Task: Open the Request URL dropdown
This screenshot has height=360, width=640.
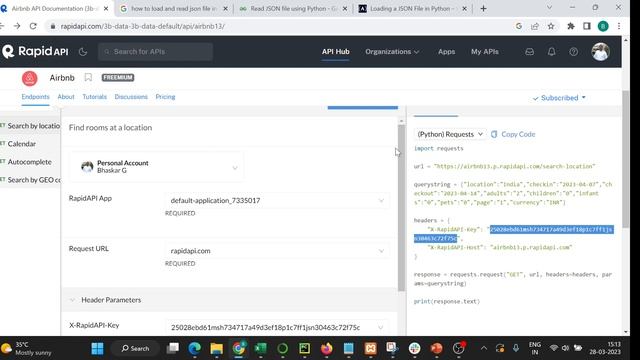Action: click(x=277, y=251)
